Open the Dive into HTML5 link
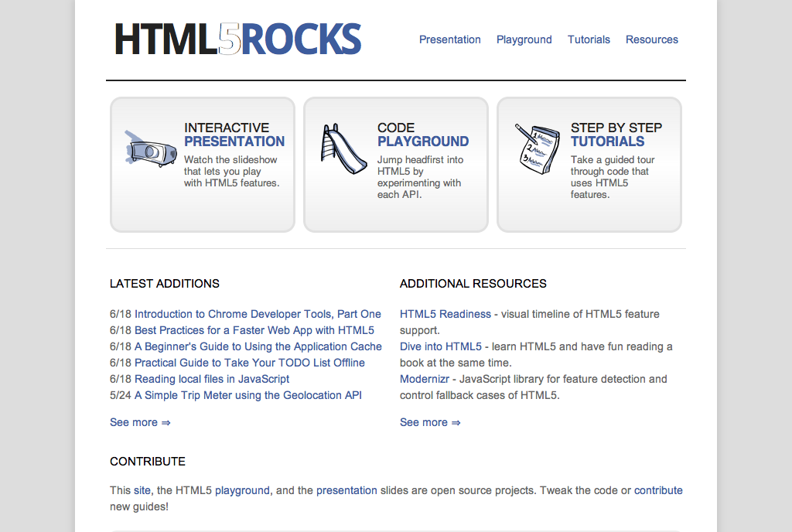 tap(440, 346)
